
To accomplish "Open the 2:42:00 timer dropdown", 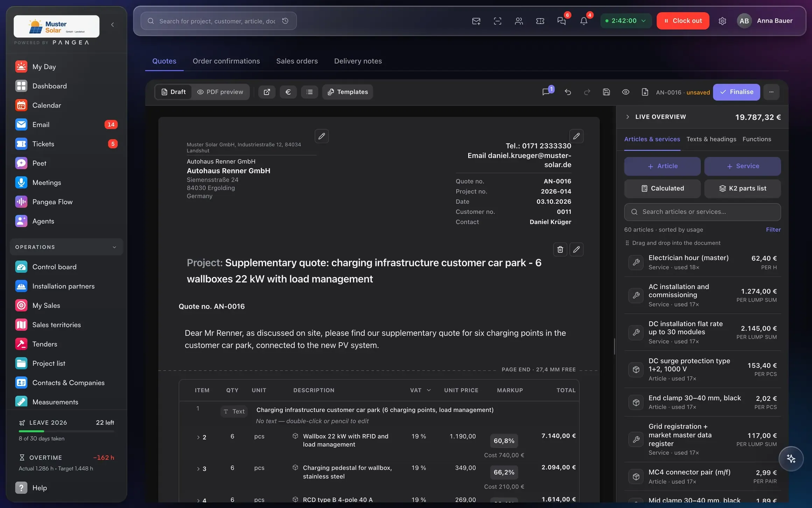I will point(625,21).
